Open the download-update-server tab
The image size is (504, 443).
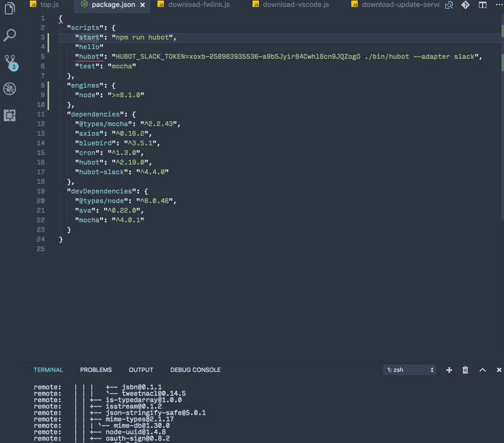tap(396, 4)
